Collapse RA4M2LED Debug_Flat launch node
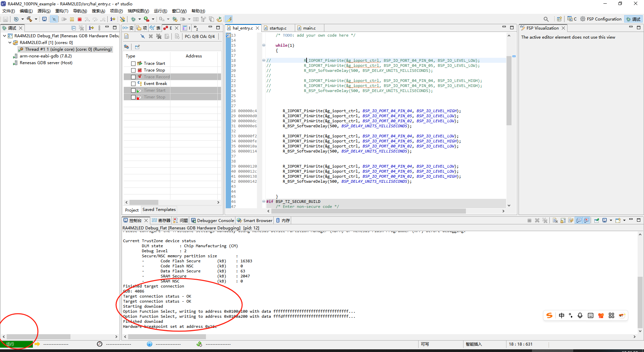This screenshot has width=644, height=352. tap(4, 36)
